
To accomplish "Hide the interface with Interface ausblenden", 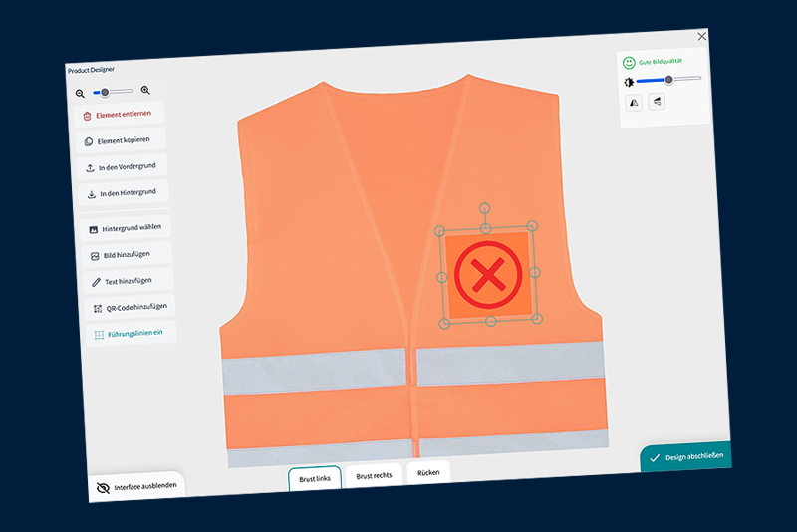I will (x=137, y=487).
